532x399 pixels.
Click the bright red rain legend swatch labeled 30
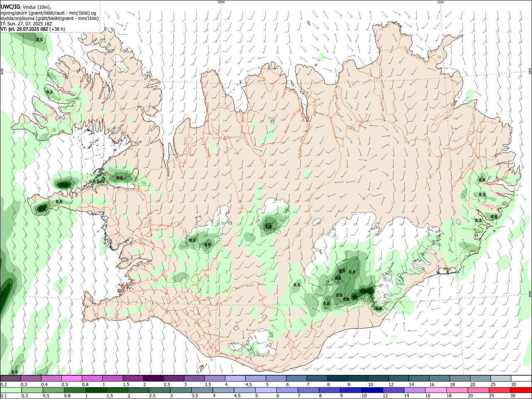521,390
